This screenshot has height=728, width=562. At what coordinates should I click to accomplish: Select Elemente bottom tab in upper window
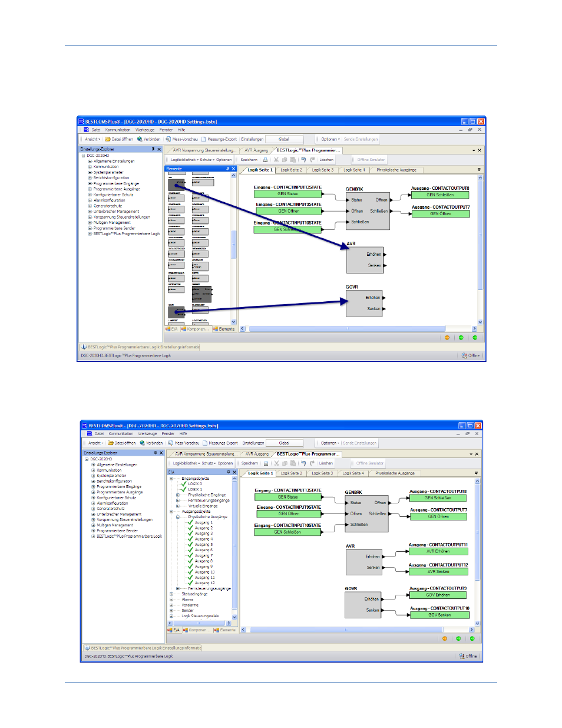[x=224, y=329]
